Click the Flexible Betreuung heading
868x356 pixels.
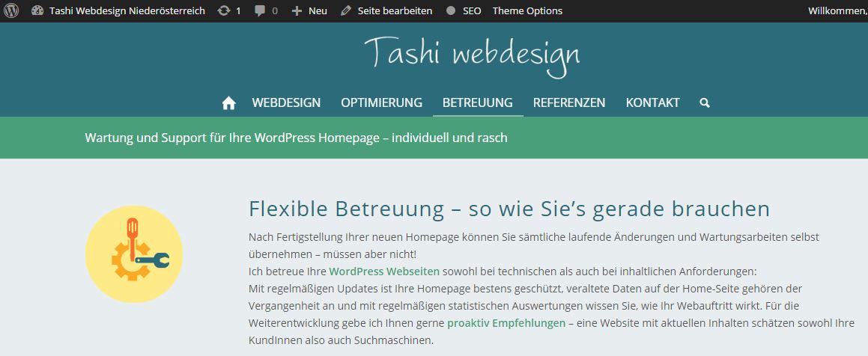click(x=509, y=209)
